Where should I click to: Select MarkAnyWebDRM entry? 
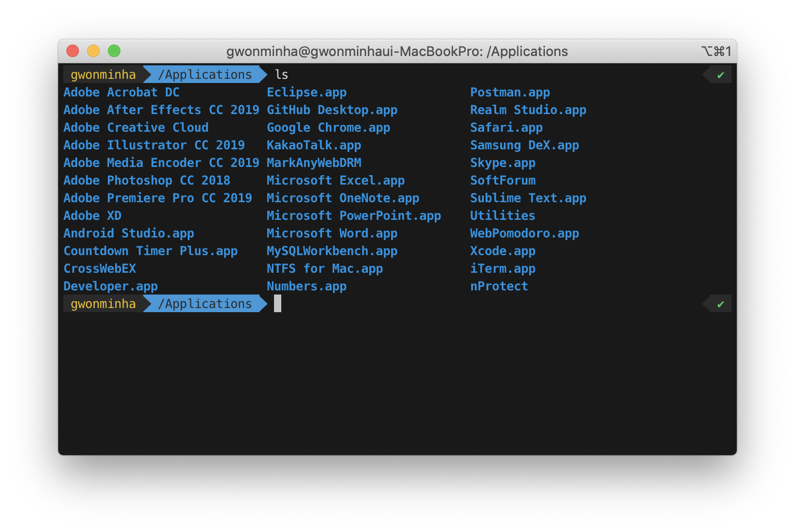[314, 163]
